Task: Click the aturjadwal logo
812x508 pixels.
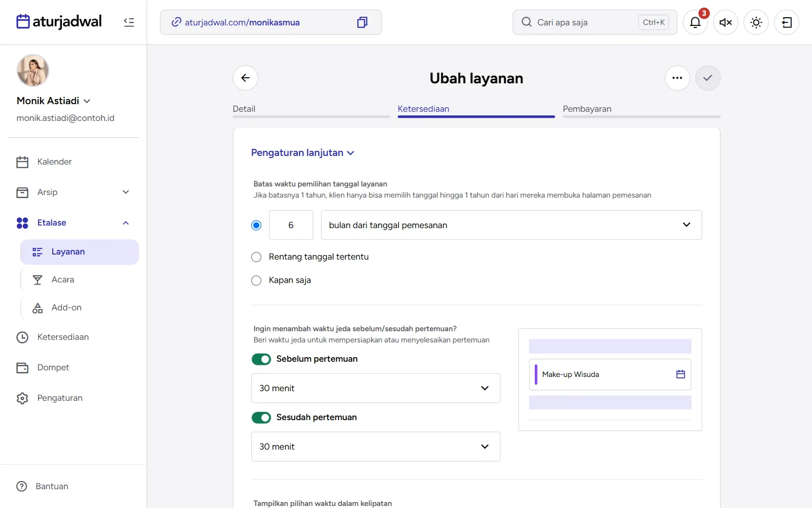Action: pyautogui.click(x=59, y=22)
